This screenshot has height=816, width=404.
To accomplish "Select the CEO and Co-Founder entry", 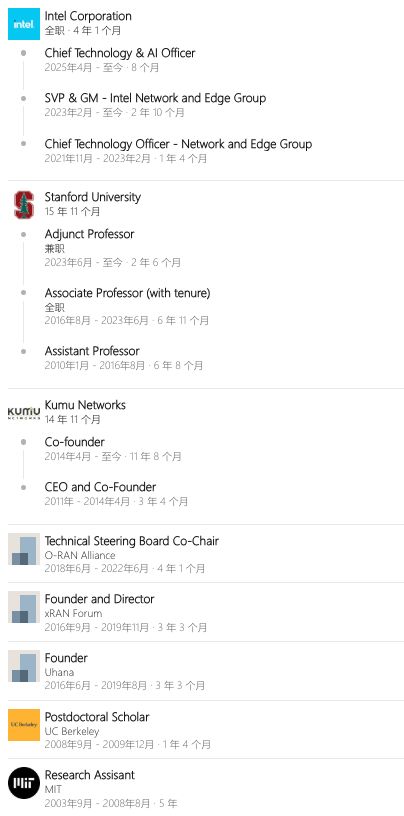I will [x=100, y=487].
